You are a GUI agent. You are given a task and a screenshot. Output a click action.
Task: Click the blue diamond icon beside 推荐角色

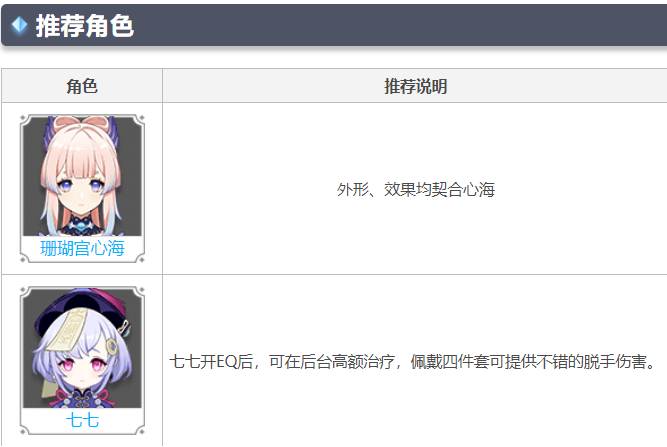(x=19, y=25)
